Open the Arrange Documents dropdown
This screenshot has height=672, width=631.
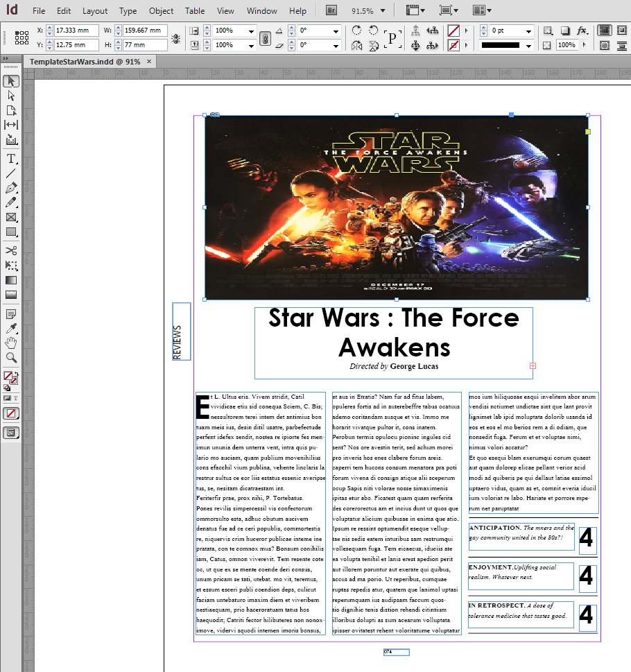[482, 10]
